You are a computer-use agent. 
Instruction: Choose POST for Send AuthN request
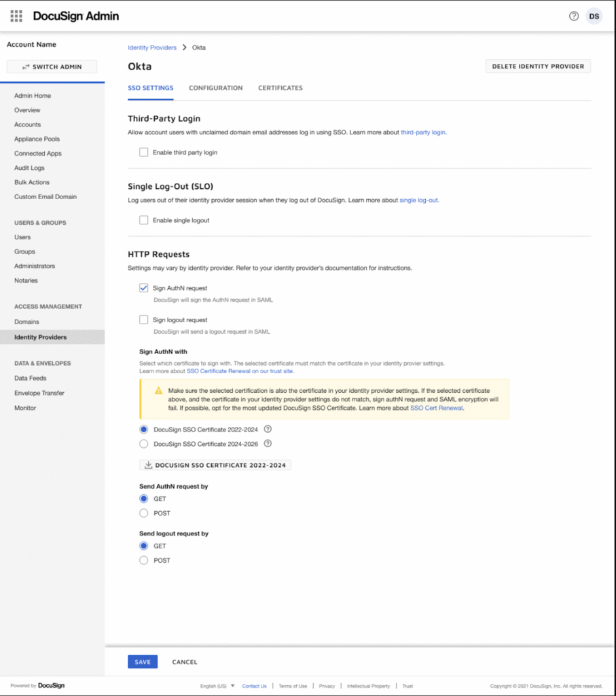pos(143,513)
